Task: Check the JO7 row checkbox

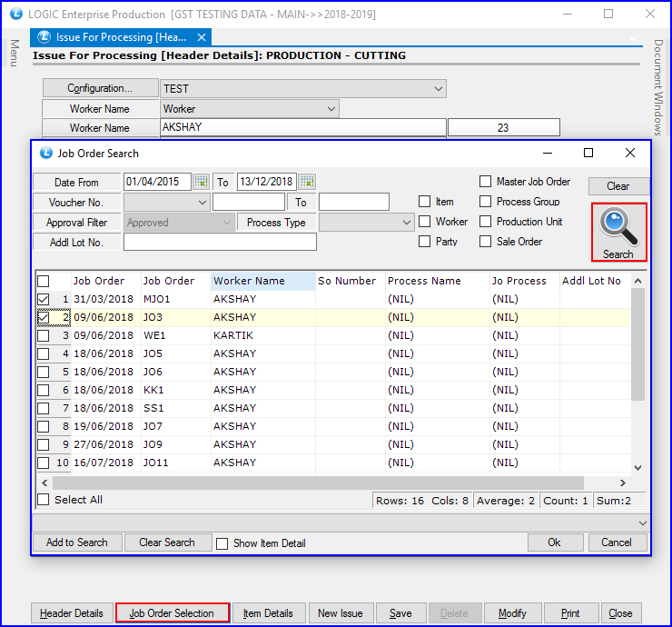Action: point(43,427)
